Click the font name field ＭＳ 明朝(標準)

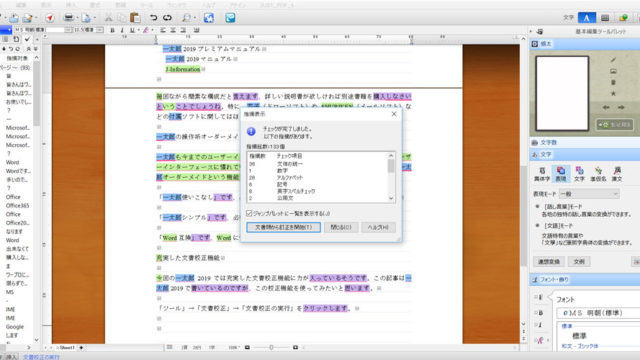click(x=598, y=313)
